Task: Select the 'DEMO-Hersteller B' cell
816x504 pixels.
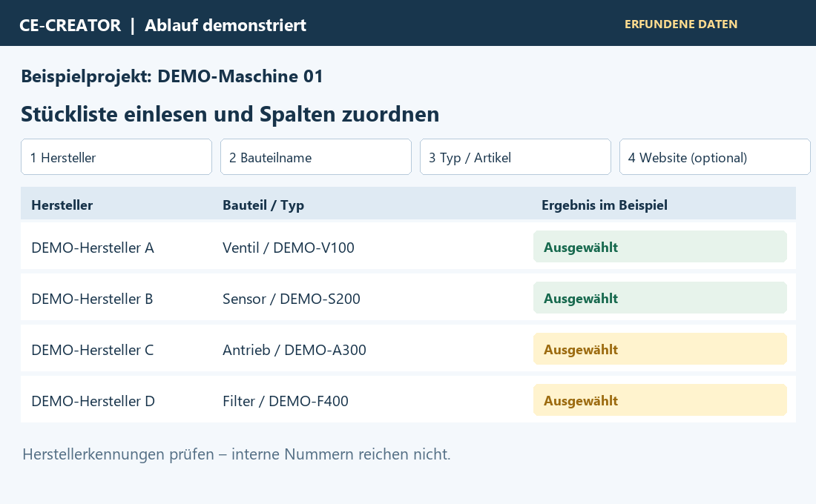Action: tap(92, 299)
